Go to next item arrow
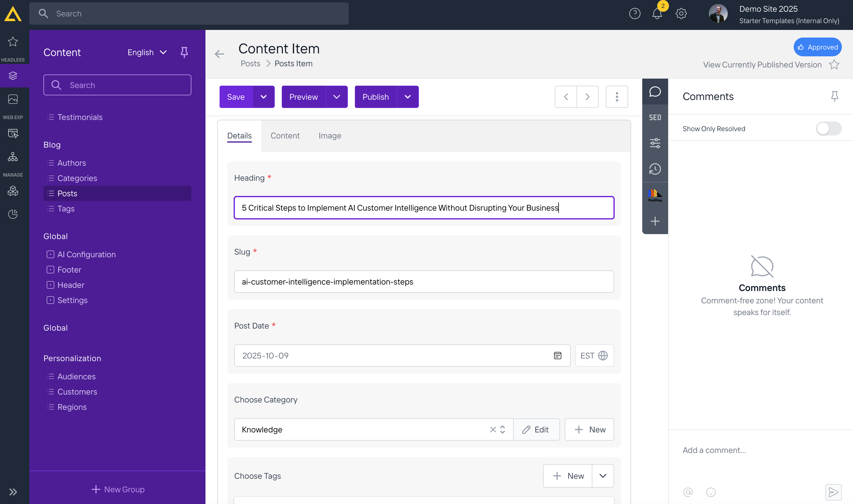Screen dimensions: 853x504 587,97
